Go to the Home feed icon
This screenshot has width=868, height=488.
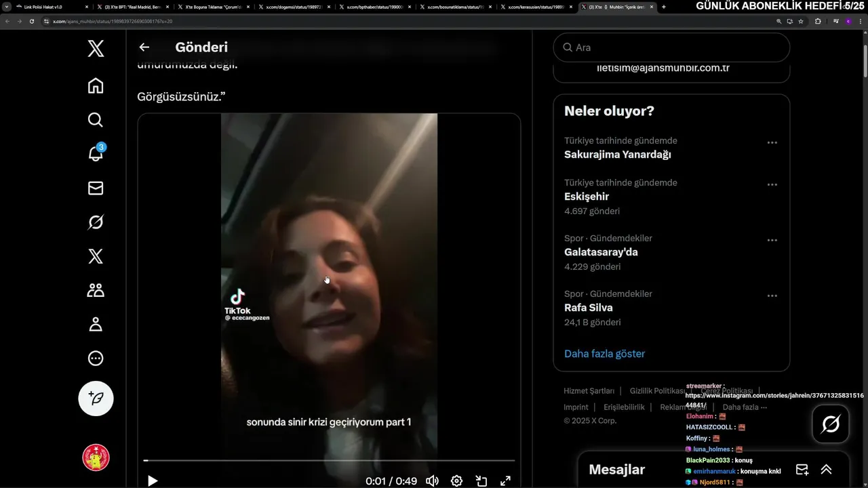(96, 85)
